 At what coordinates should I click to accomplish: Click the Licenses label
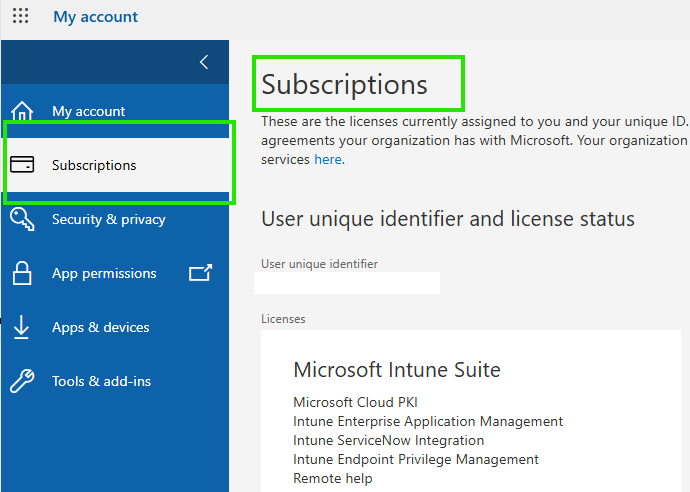click(x=283, y=319)
